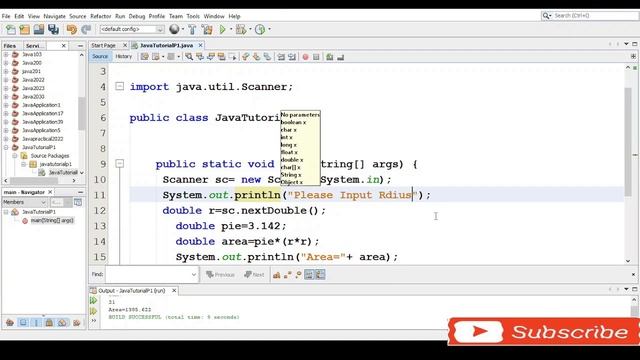The width and height of the screenshot is (640, 360).
Task: Toggle Show Fields filter in the Navigator bottom bar
Action: coord(23,323)
